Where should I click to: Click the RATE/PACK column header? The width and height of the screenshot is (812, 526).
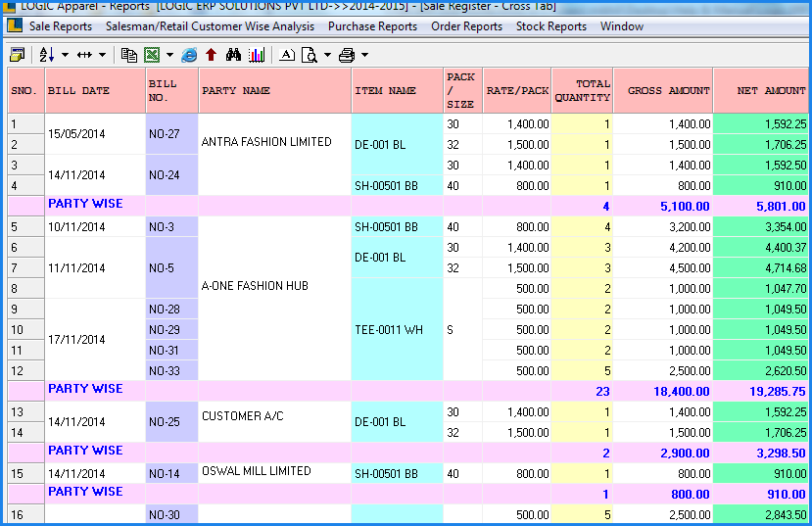coord(517,90)
